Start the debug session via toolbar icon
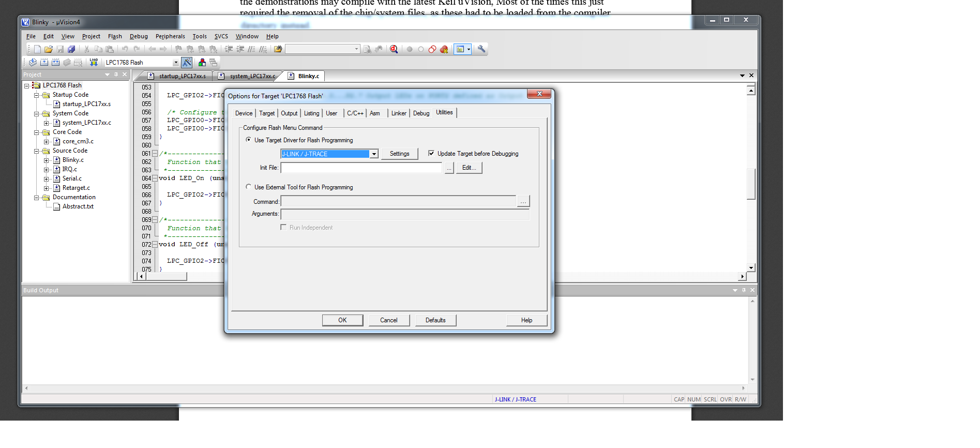Screen dimensions: 980x448 [394, 49]
